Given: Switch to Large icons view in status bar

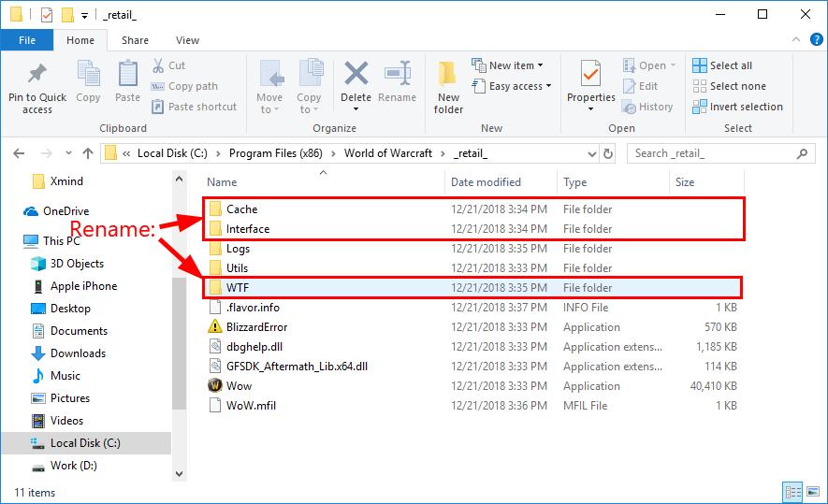Looking at the screenshot, I should tap(813, 493).
